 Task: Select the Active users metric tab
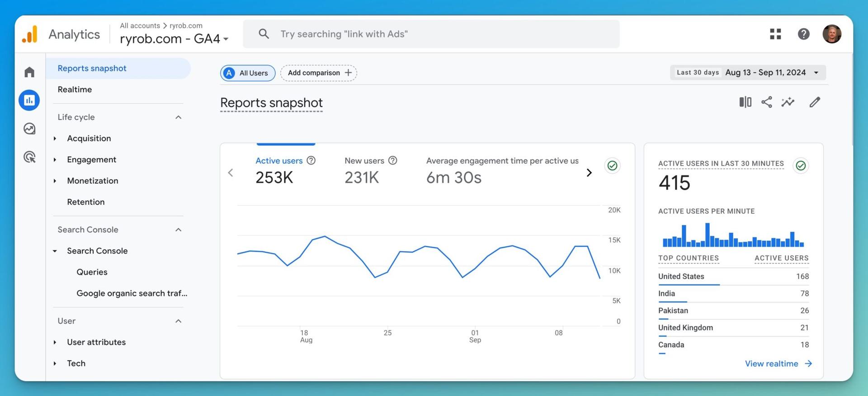[x=279, y=161]
